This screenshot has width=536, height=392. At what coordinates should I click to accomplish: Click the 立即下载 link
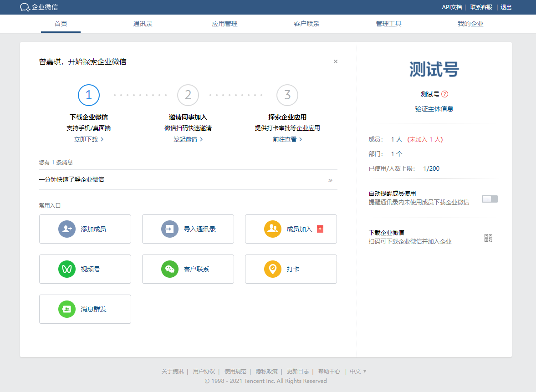89,139
